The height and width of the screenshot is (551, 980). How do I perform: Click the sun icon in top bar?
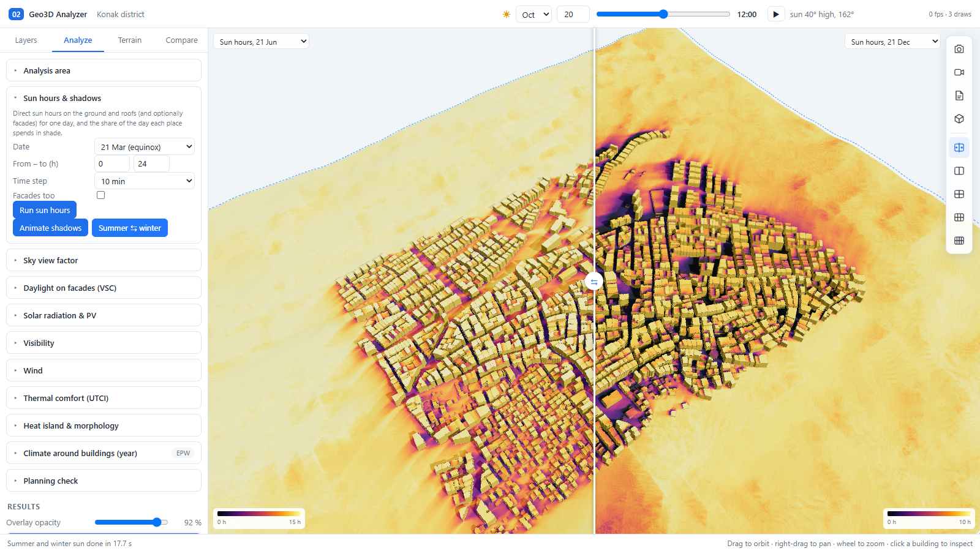click(x=507, y=14)
